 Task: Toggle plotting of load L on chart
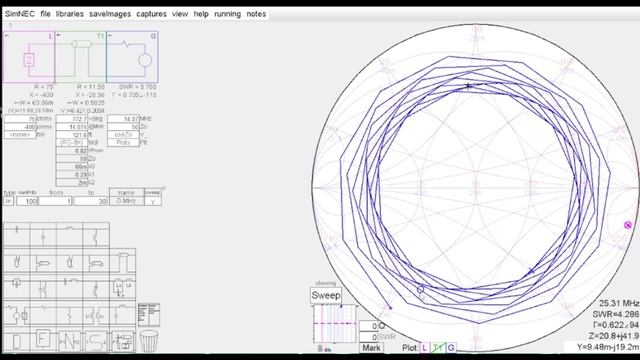[425, 348]
